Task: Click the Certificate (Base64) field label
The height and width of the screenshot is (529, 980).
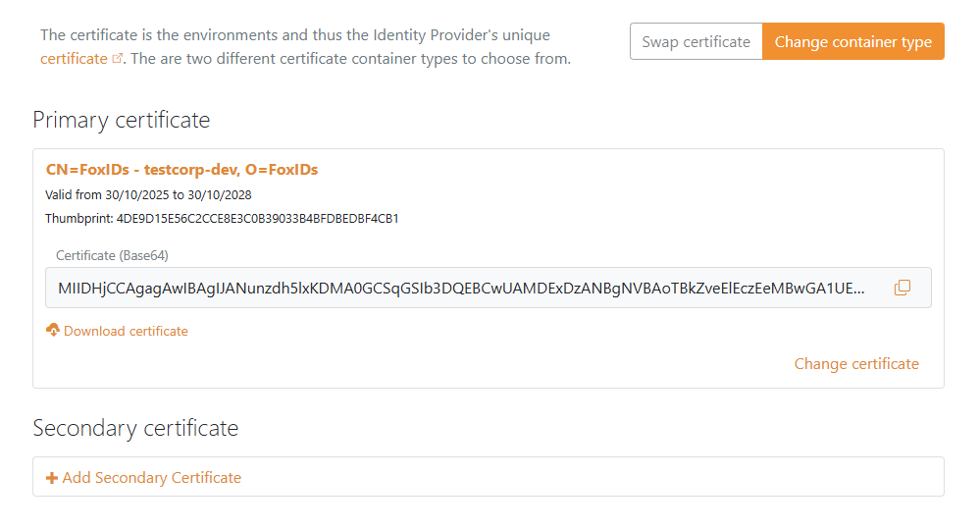Action: 112,255
